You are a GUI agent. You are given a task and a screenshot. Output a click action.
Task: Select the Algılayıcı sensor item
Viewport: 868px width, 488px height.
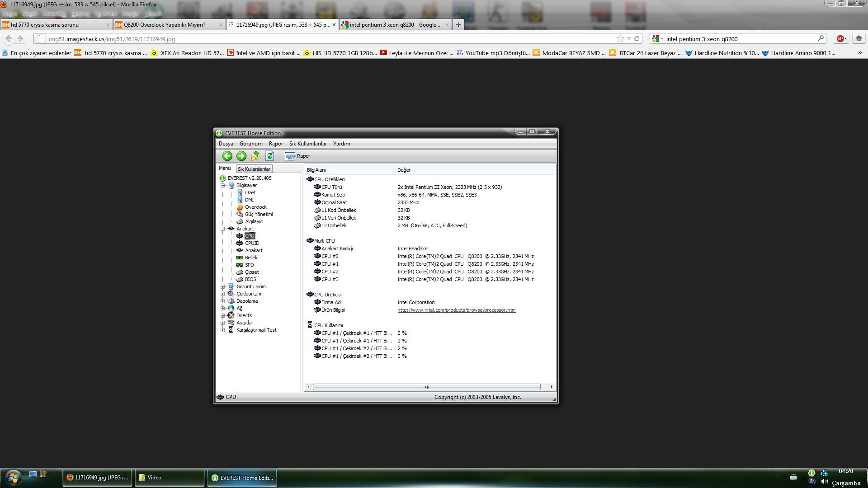point(254,221)
